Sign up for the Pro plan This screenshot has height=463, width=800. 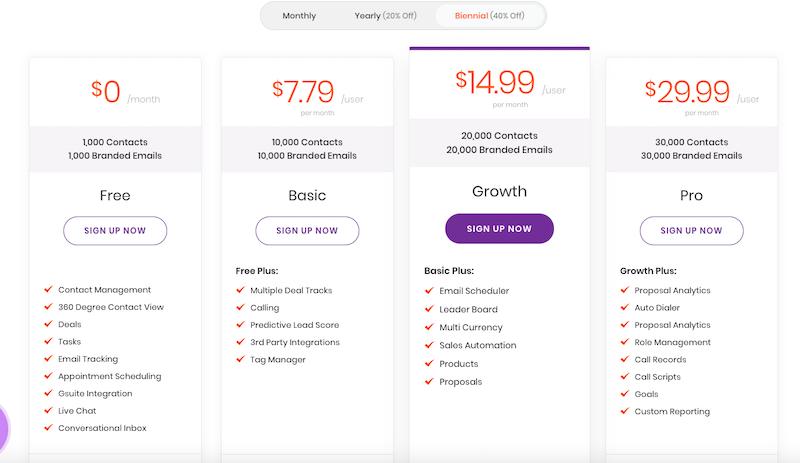691,231
